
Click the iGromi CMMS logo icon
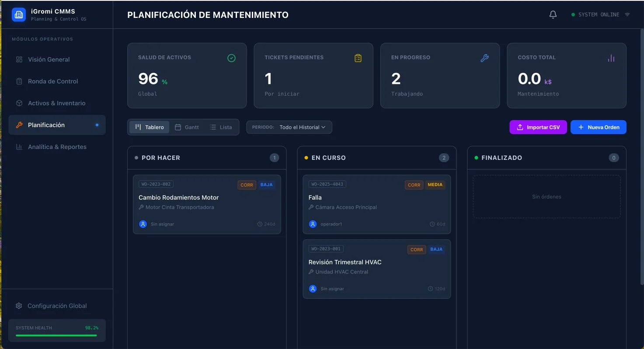pos(19,15)
